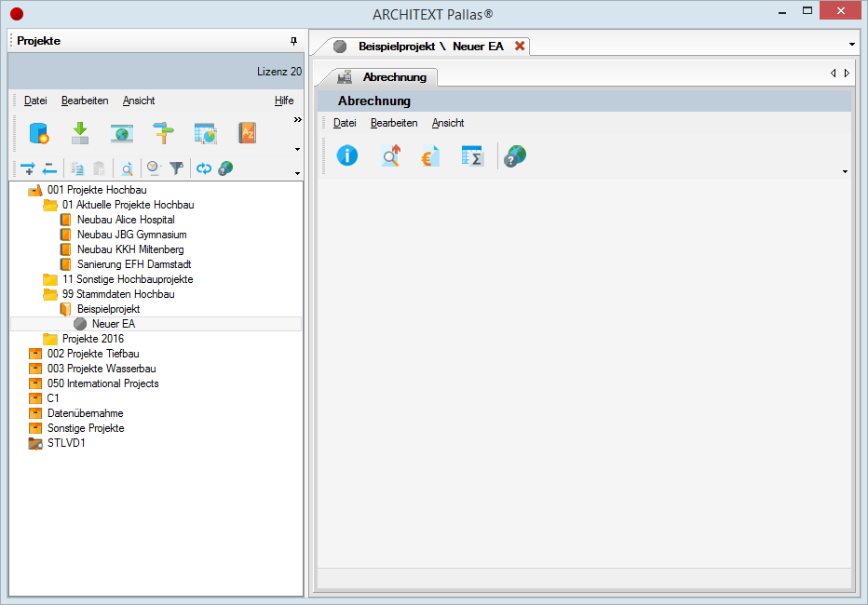The image size is (868, 605).
Task: Open the Datei menu in the Projekte panel
Action: [x=35, y=101]
